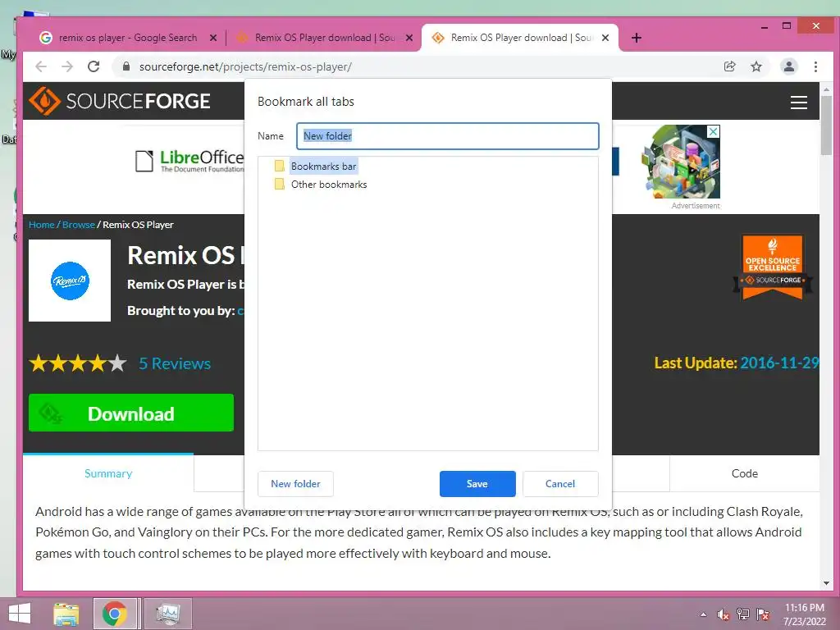This screenshot has height=630, width=840.
Task: Click the Open Source Excellence badge
Action: [772, 267]
